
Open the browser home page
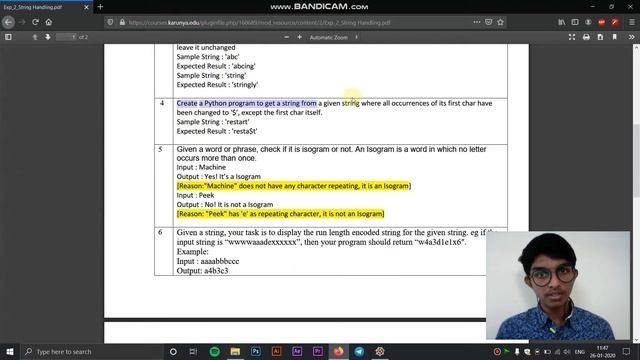[49, 22]
